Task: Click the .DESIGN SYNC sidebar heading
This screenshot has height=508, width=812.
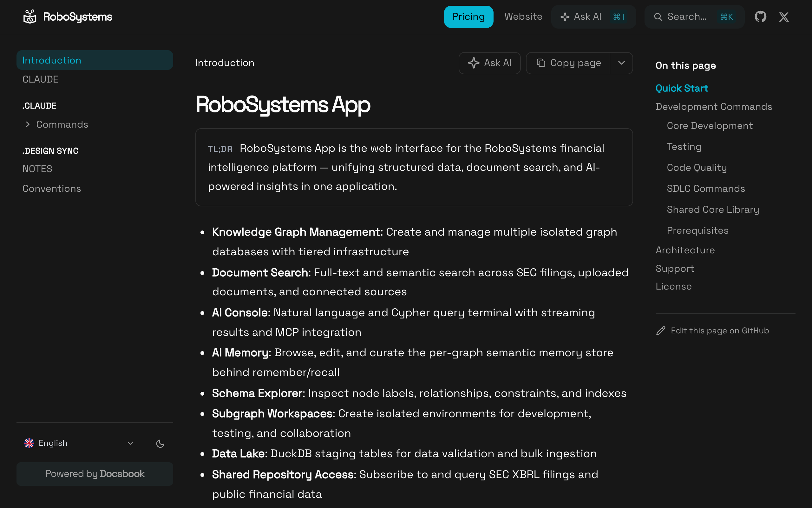Action: 50,151
